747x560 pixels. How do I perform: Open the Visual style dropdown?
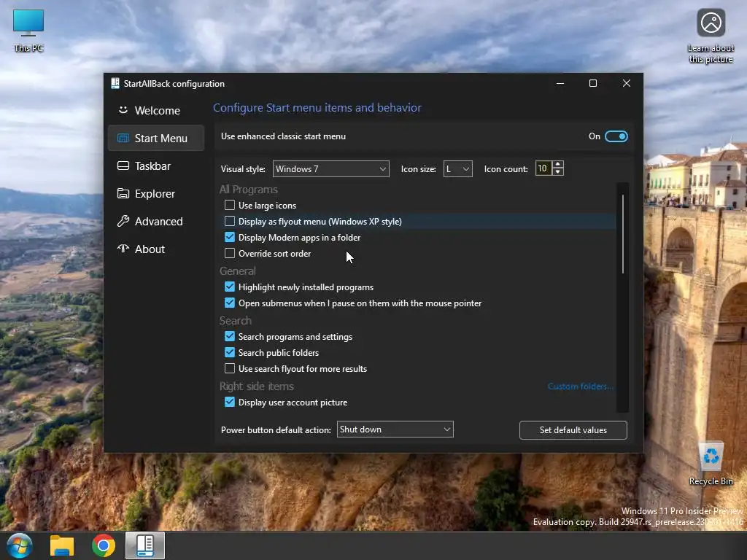coord(330,169)
